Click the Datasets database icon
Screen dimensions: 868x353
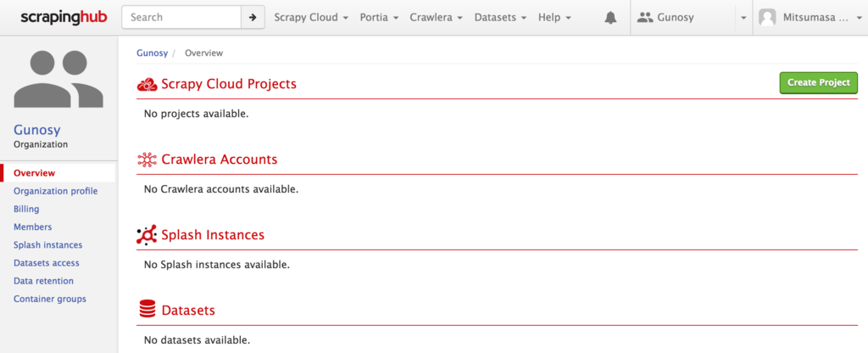click(147, 309)
